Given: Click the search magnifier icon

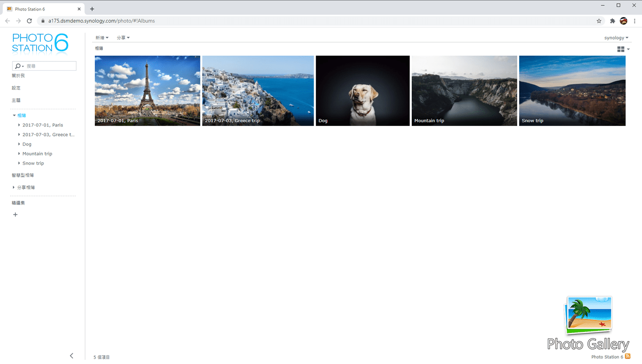Looking at the screenshot, I should 18,66.
